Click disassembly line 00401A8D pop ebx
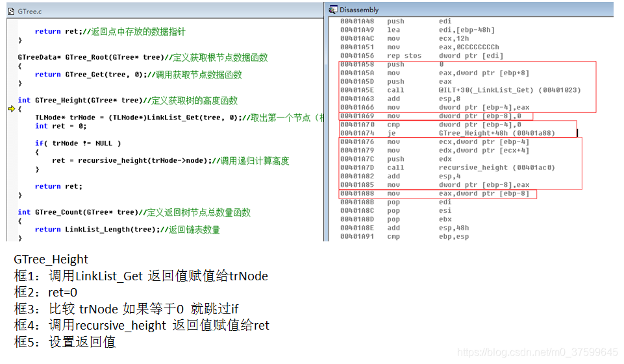The width and height of the screenshot is (624, 364). (x=395, y=219)
